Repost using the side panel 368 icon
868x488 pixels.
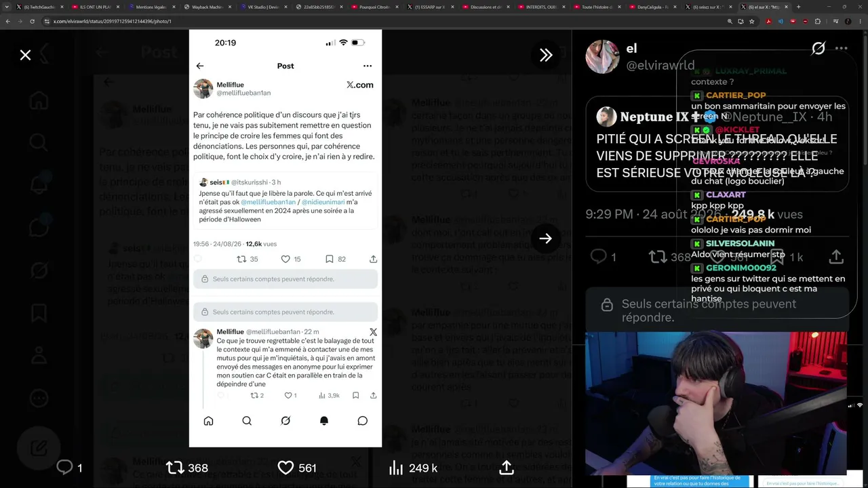point(658,257)
